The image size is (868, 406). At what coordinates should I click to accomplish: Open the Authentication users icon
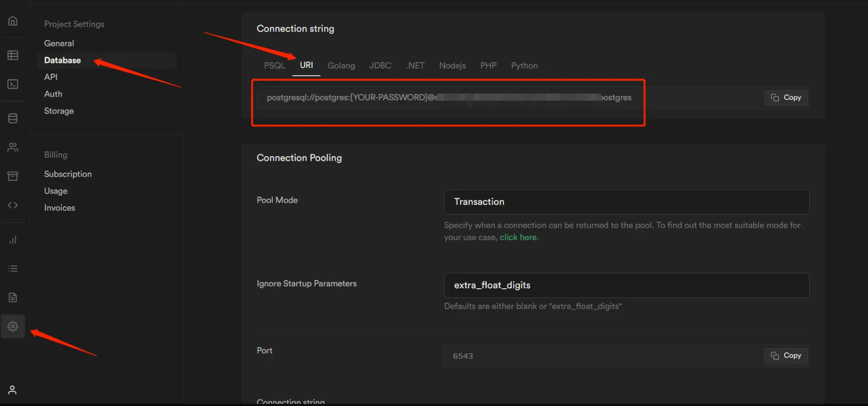pyautogui.click(x=13, y=147)
